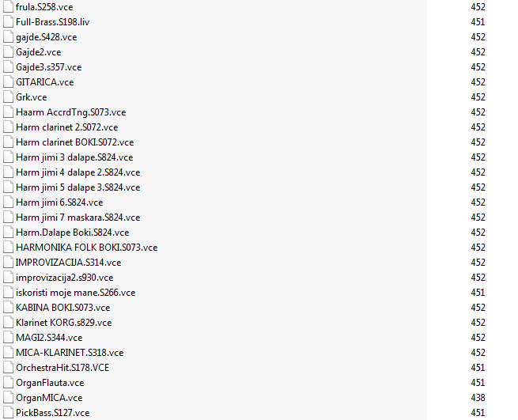518x420 pixels.
Task: Select the Klarinet KORG.s829.vce entry
Action: coord(64,323)
